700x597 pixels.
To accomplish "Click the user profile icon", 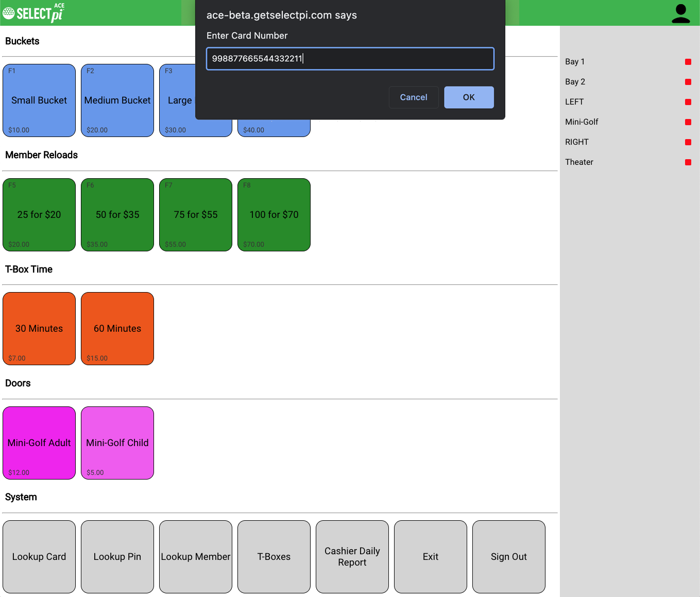I will pos(680,13).
